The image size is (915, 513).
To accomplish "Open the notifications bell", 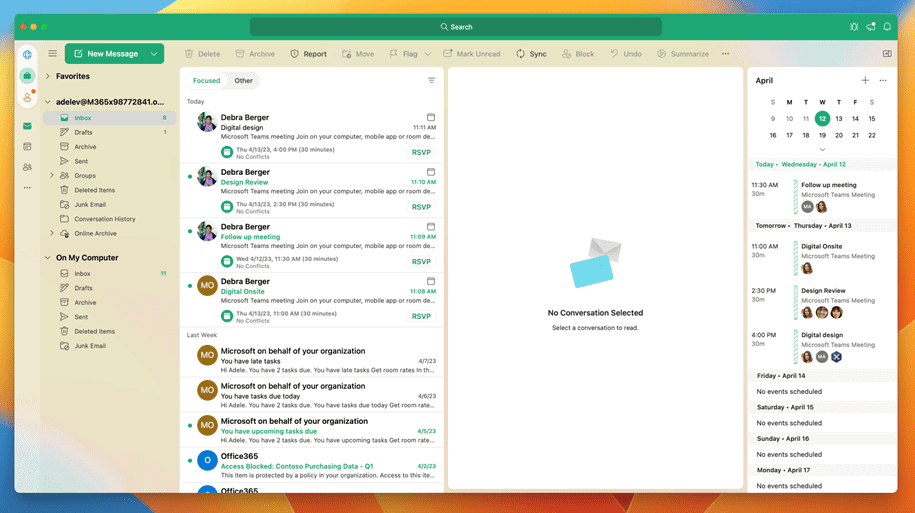I will [x=887, y=27].
